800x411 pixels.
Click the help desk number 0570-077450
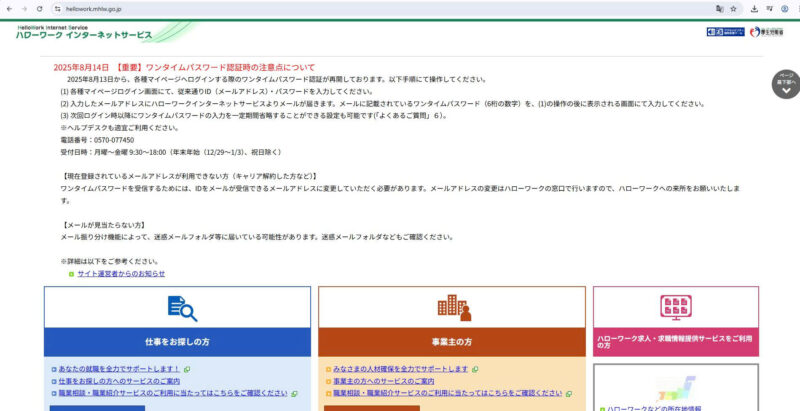pyautogui.click(x=114, y=140)
